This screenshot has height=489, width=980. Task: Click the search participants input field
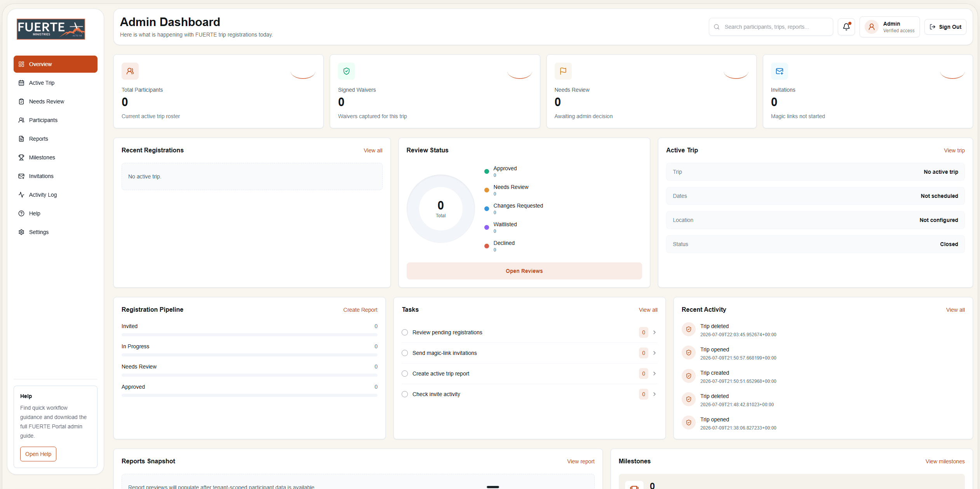pyautogui.click(x=771, y=27)
